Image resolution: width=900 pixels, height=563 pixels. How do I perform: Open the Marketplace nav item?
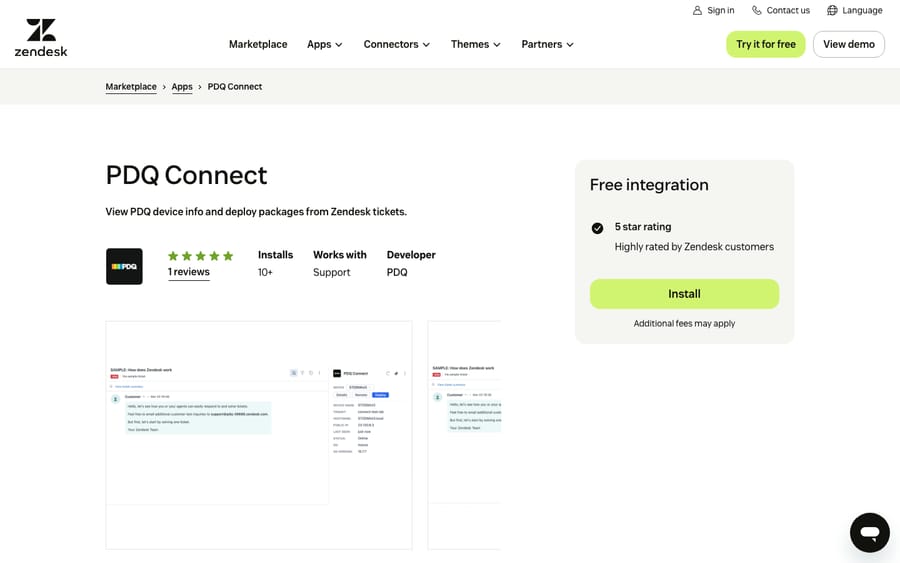(258, 44)
